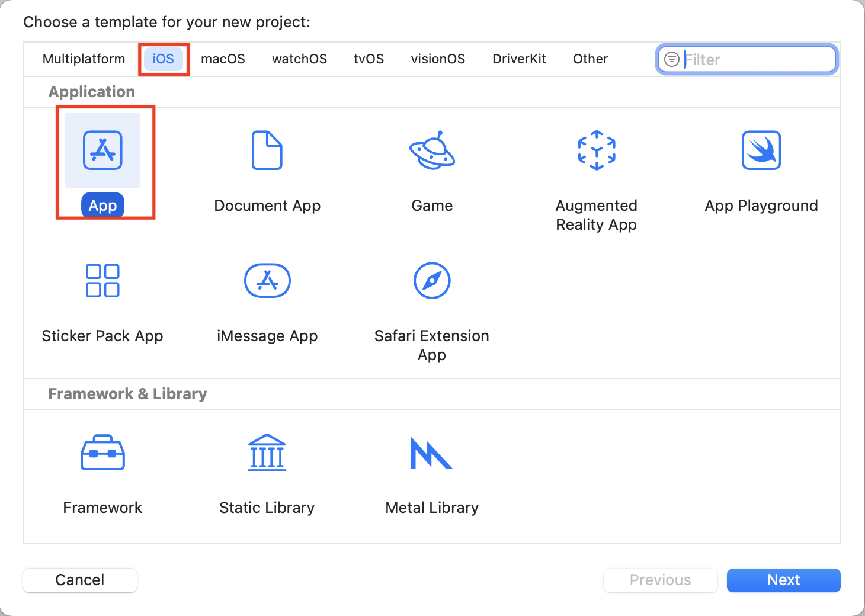Open the watchOS tab
Screen dimensions: 865x616
(300, 59)
